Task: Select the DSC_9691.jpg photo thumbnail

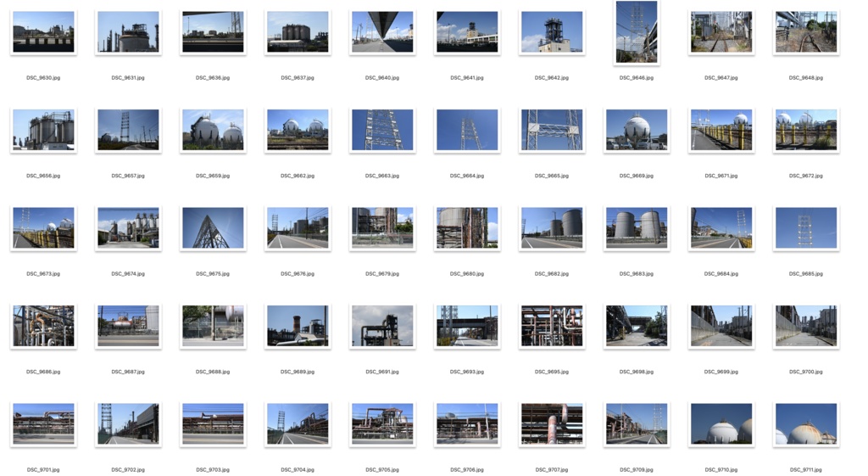Action: point(382,327)
